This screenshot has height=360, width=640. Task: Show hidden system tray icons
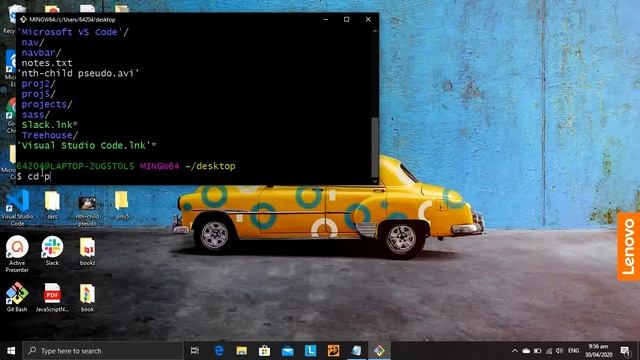coord(515,351)
